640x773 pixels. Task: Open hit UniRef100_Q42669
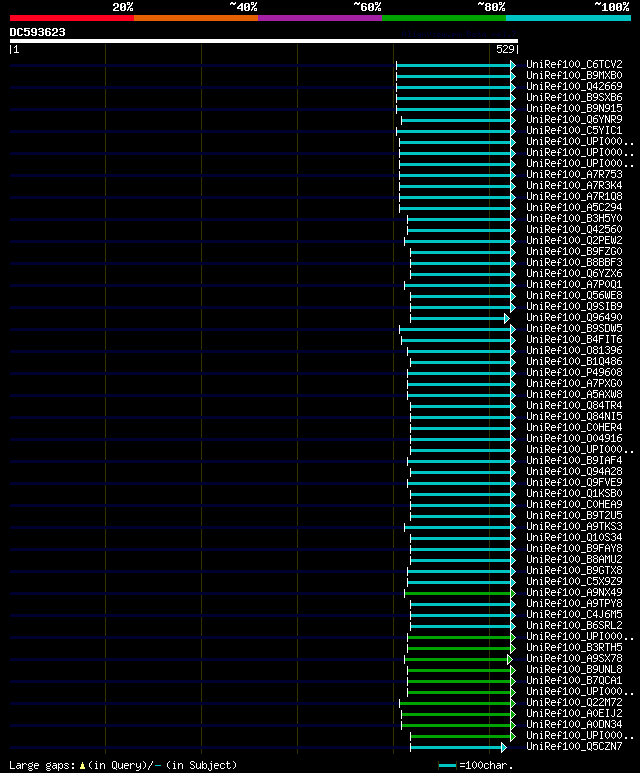tap(574, 86)
